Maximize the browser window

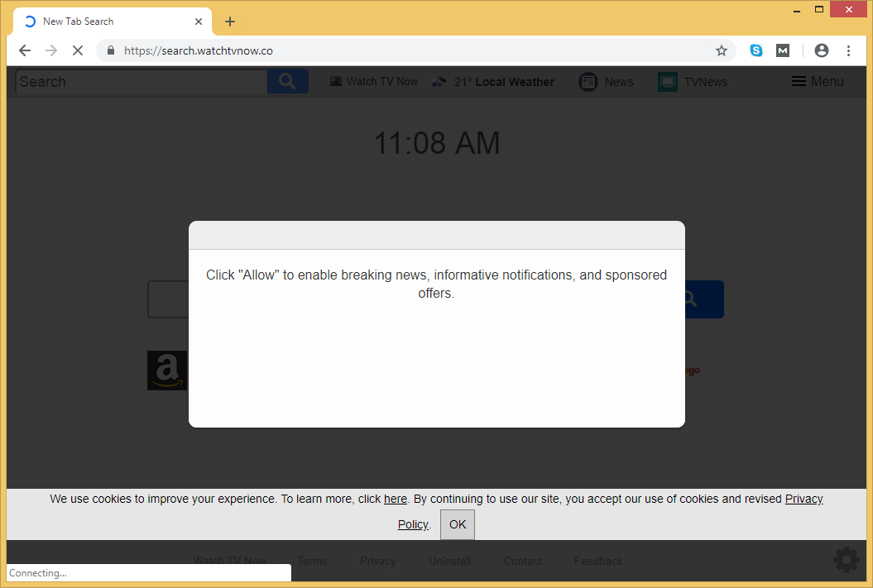tap(819, 9)
